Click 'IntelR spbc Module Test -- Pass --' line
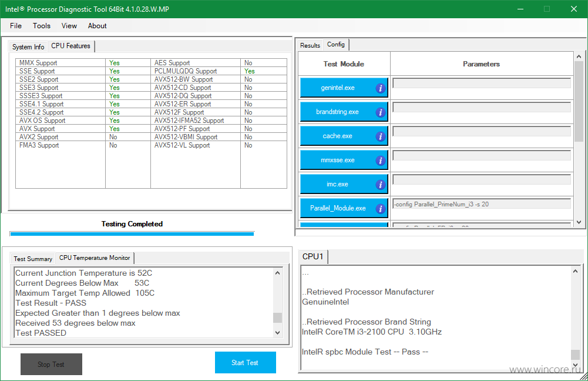 pos(365,352)
